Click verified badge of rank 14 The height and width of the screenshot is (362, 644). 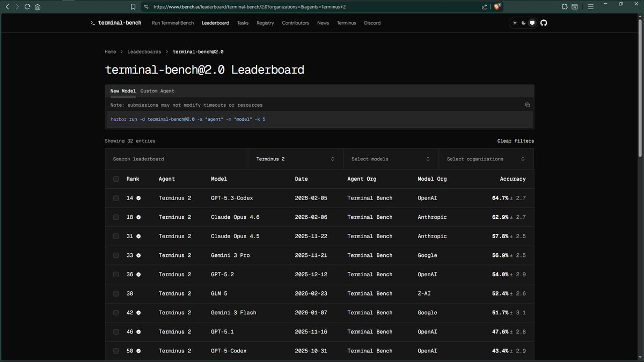point(138,198)
